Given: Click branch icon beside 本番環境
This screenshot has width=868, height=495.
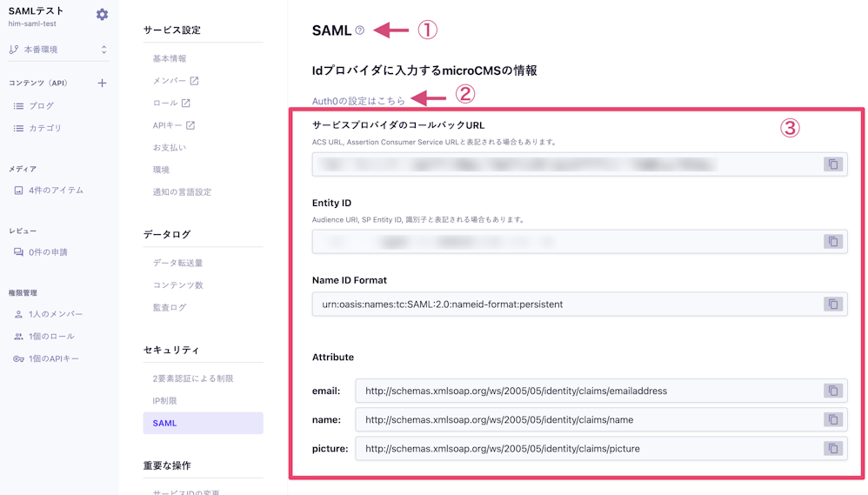Looking at the screenshot, I should click(x=14, y=50).
